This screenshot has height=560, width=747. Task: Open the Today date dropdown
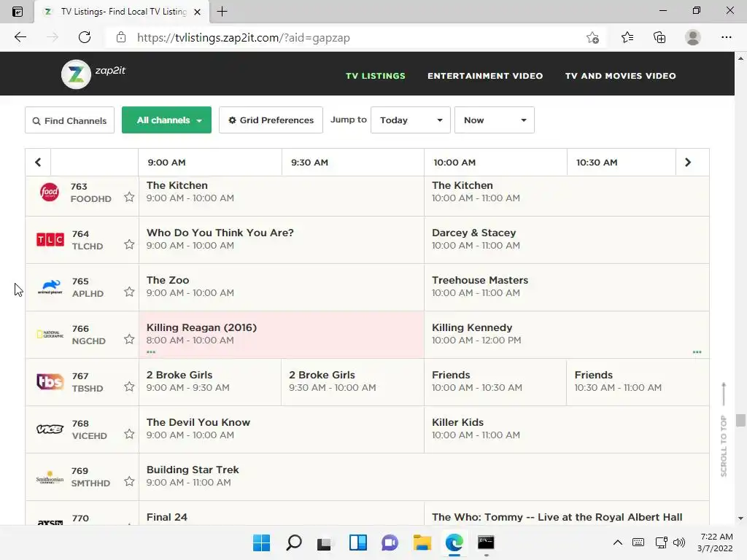411,120
